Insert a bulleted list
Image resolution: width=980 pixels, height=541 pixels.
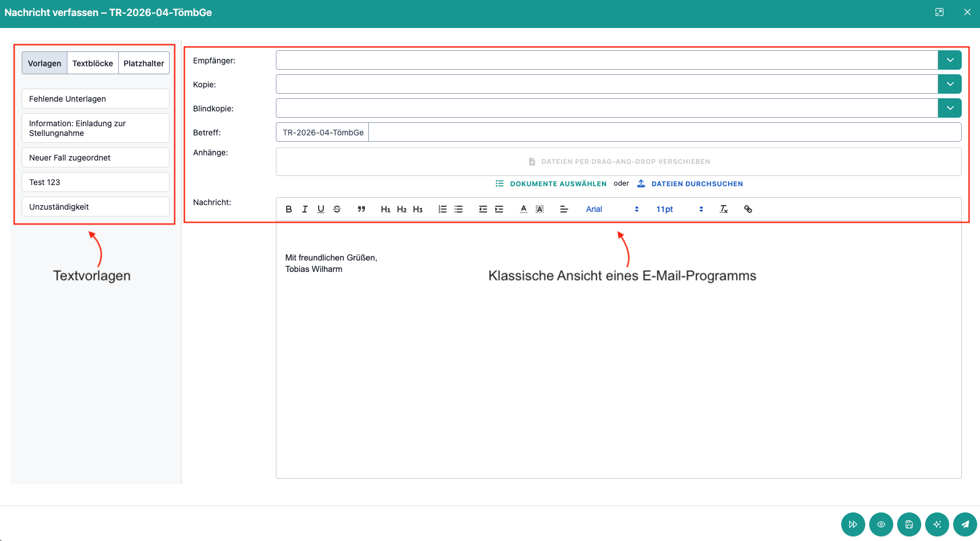pos(459,209)
